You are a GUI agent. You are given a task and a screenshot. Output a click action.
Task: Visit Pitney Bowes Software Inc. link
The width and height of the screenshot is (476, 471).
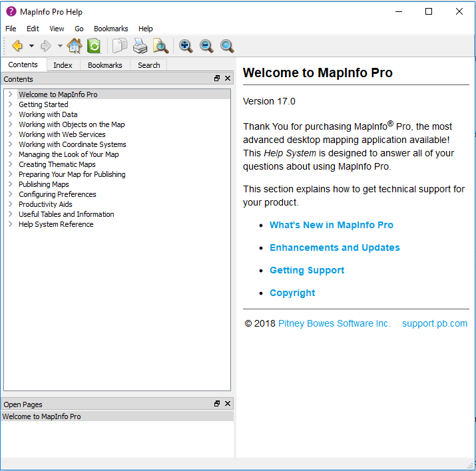(x=334, y=323)
